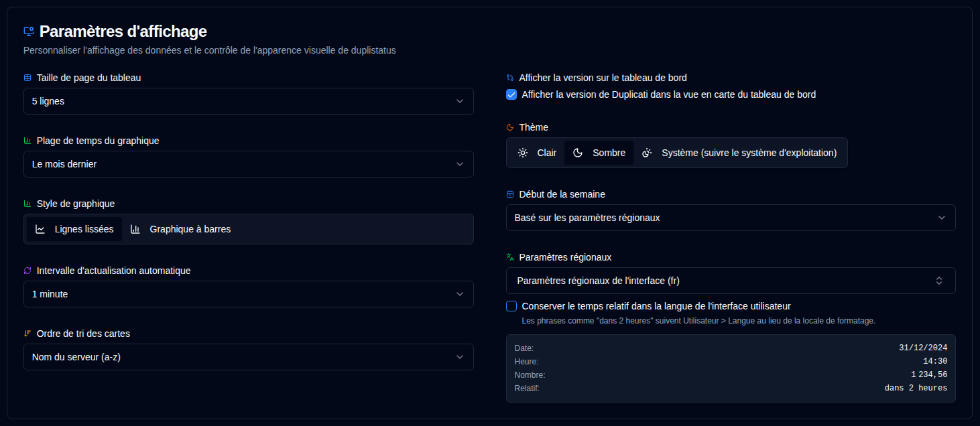Choose the Système theme option

pos(739,153)
